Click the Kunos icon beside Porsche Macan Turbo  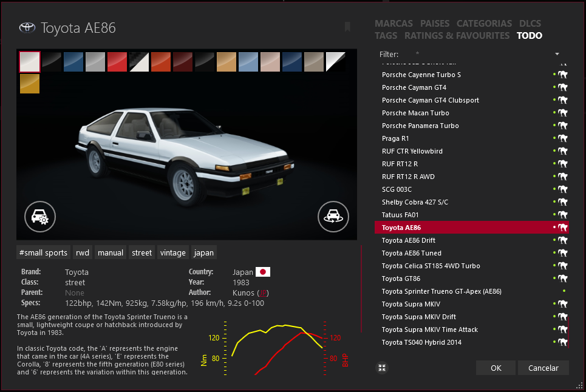[564, 113]
